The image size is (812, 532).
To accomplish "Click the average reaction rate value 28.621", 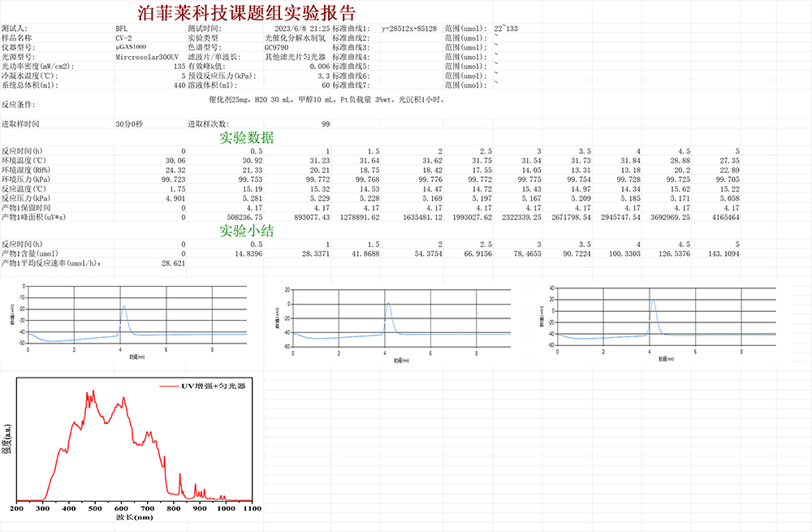I will point(174,264).
